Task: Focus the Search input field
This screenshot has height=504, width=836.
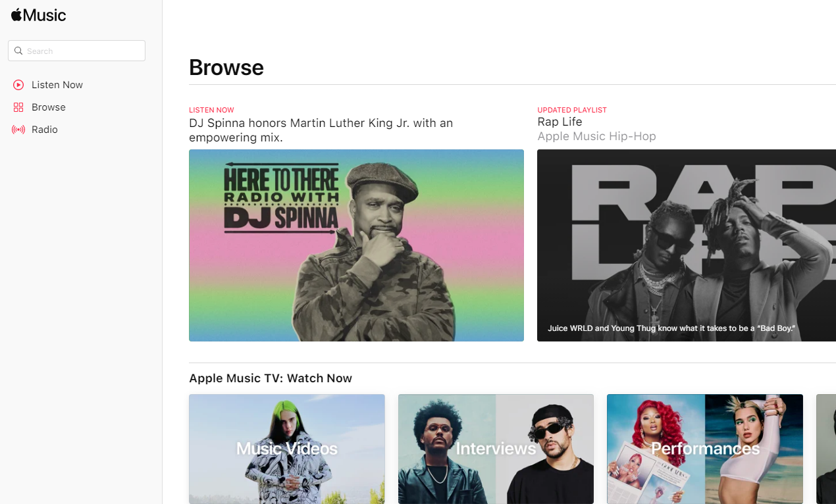Action: tap(76, 51)
